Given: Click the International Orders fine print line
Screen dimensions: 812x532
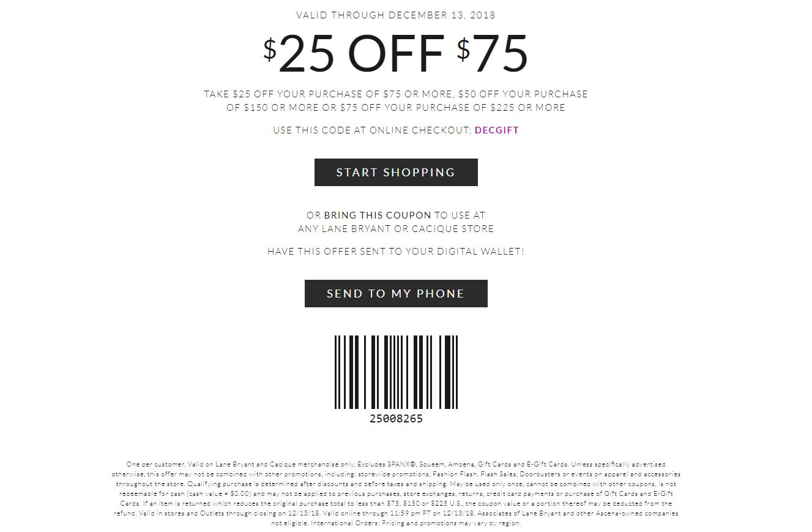Looking at the screenshot, I should [396, 523].
